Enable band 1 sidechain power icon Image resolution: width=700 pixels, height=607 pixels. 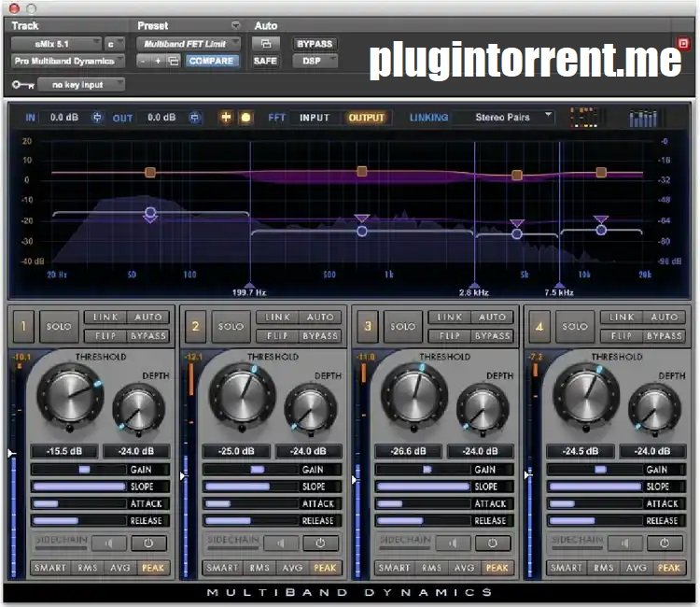point(148,543)
